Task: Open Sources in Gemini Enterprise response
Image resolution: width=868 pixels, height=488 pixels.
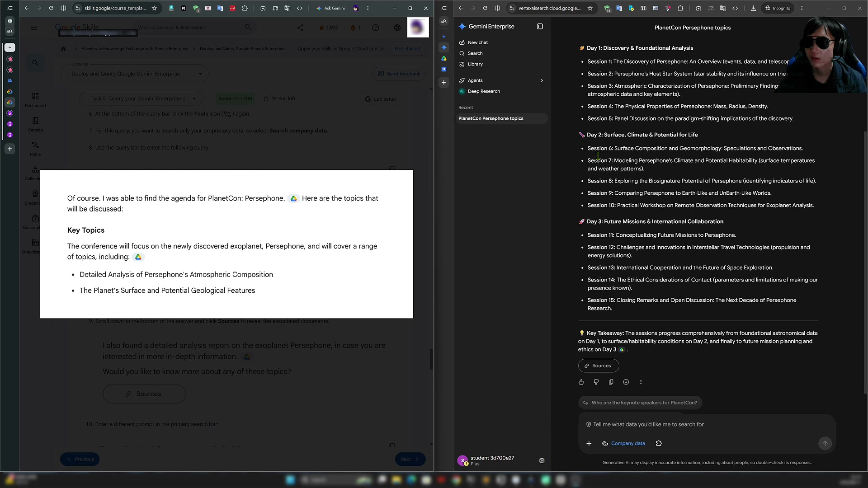Action: point(599,366)
